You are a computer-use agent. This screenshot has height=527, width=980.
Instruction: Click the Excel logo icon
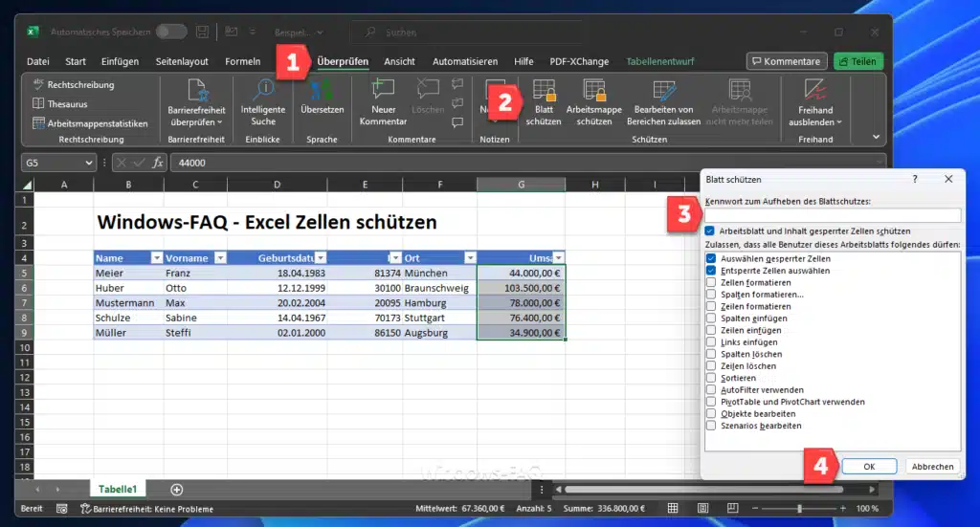tap(33, 32)
